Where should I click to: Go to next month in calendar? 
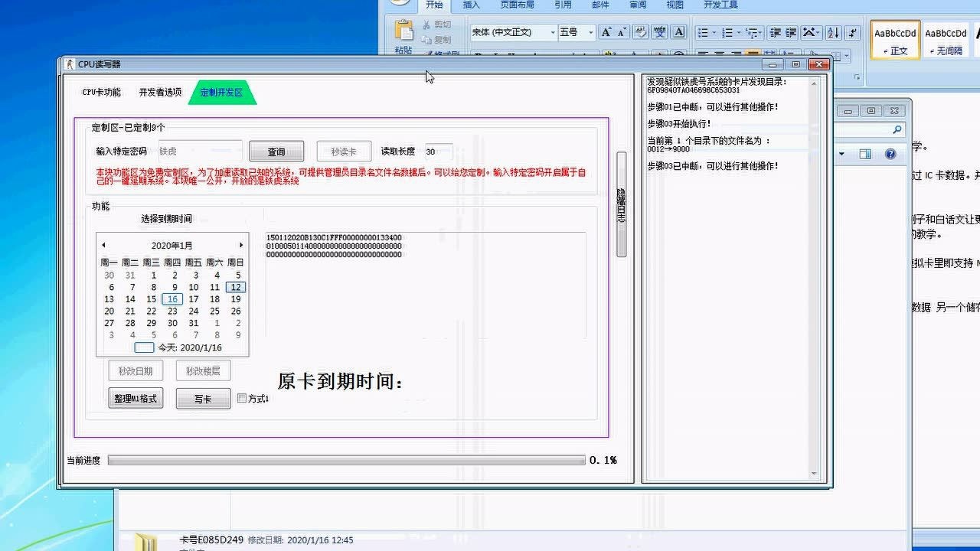[241, 245]
